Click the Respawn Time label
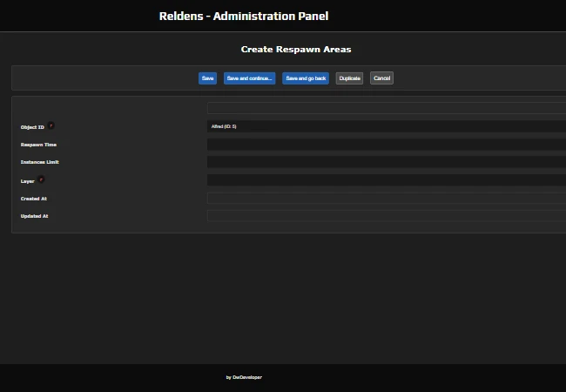The image size is (566, 392). (x=38, y=145)
